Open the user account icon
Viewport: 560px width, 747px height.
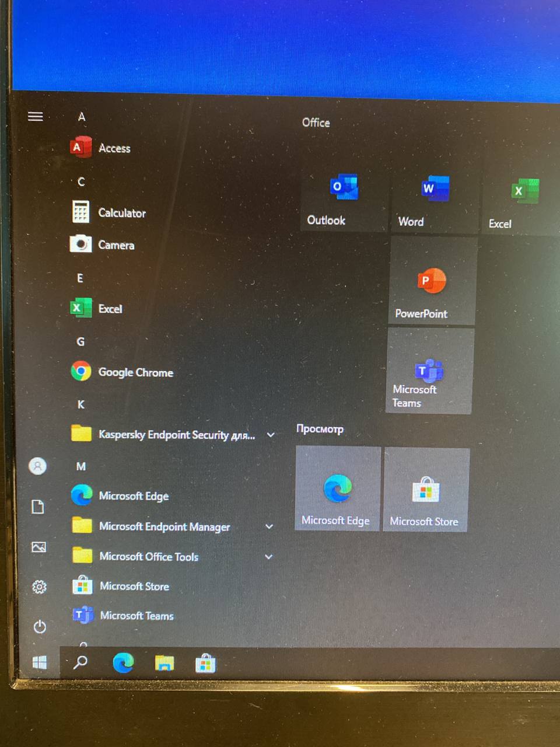[38, 466]
